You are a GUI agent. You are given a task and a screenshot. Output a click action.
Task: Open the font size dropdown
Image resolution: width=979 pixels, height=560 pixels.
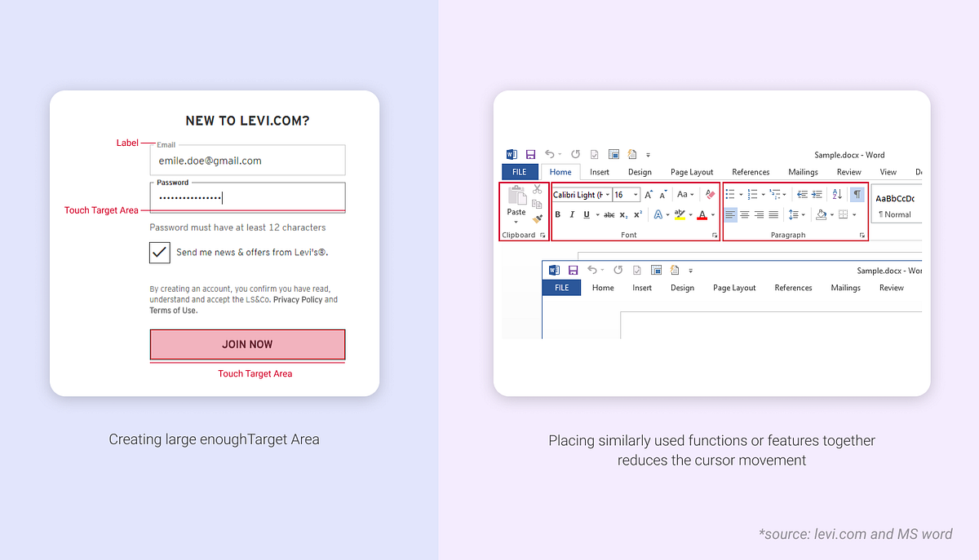[x=636, y=195]
